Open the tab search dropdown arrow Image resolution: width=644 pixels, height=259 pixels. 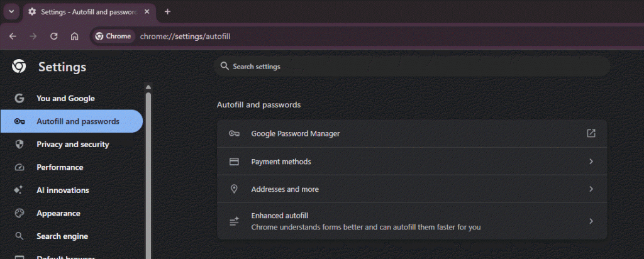[11, 11]
